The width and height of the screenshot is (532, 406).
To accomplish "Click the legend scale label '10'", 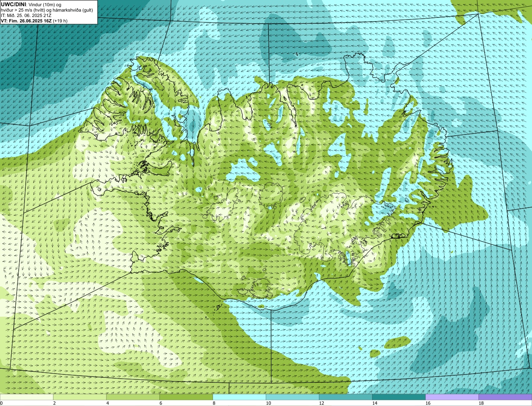I will pyautogui.click(x=268, y=403).
